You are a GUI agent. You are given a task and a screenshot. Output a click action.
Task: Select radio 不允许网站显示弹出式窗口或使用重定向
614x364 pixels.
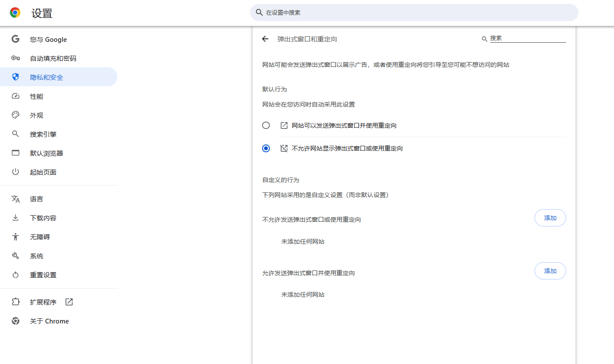(266, 148)
